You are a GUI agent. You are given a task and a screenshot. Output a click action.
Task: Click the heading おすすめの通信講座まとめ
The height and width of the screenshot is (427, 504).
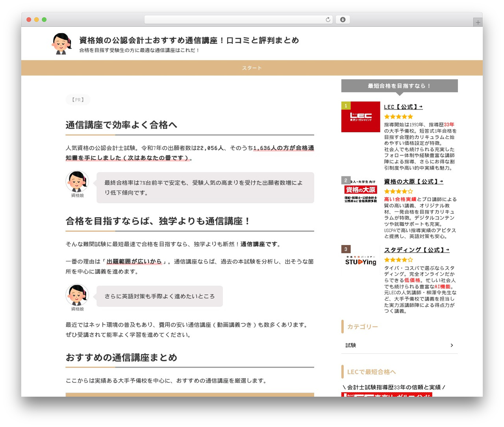(121, 358)
